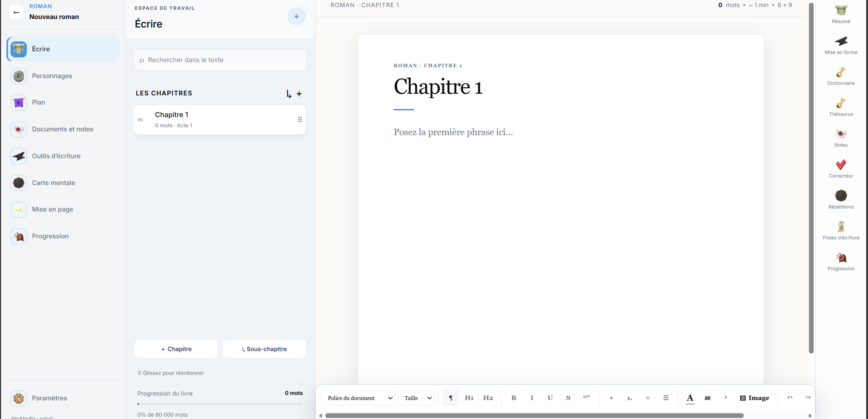Toggle bold formatting

pyautogui.click(x=513, y=398)
